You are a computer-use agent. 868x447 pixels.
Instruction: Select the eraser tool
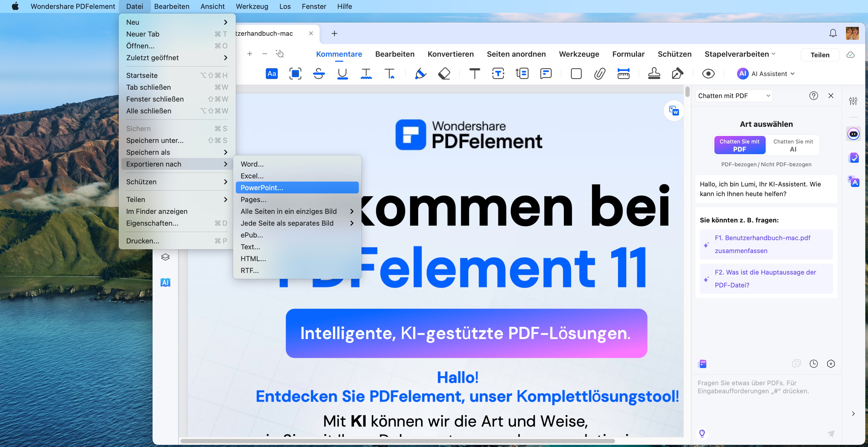pyautogui.click(x=444, y=74)
